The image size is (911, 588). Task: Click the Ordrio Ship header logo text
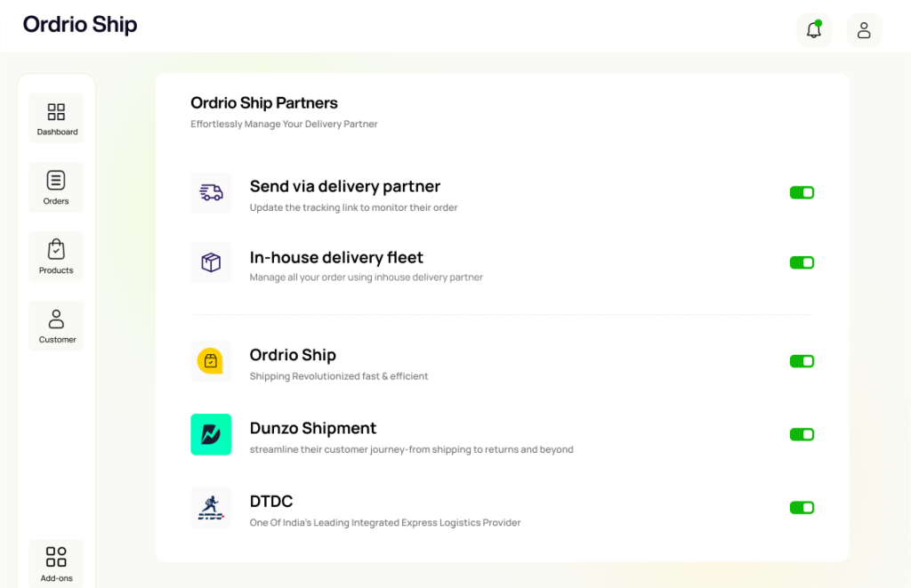80,25
